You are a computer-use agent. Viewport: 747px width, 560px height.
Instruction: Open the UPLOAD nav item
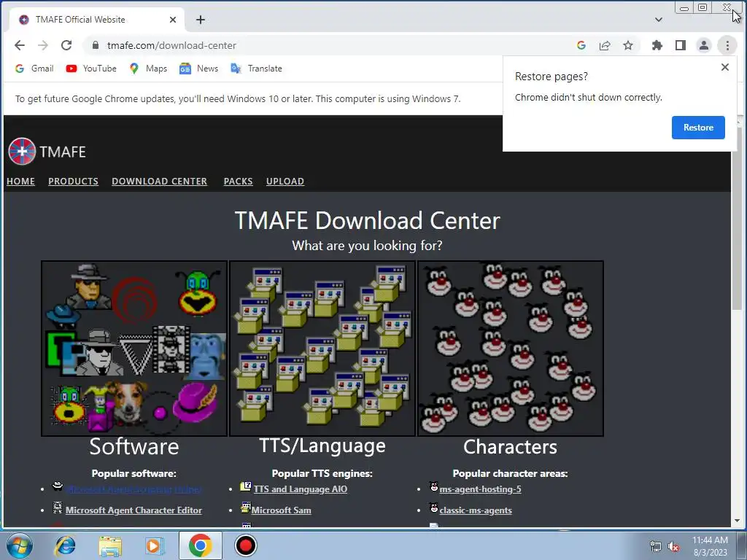coord(285,182)
